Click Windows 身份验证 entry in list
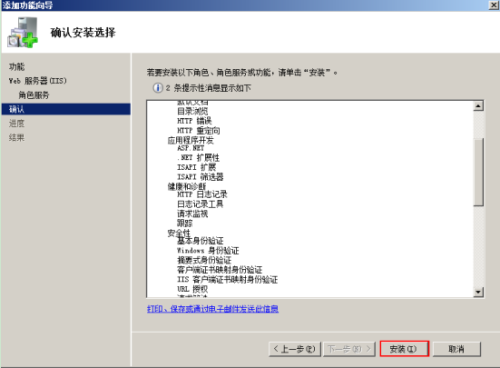Image resolution: width=500 pixels, height=368 pixels. [208, 250]
